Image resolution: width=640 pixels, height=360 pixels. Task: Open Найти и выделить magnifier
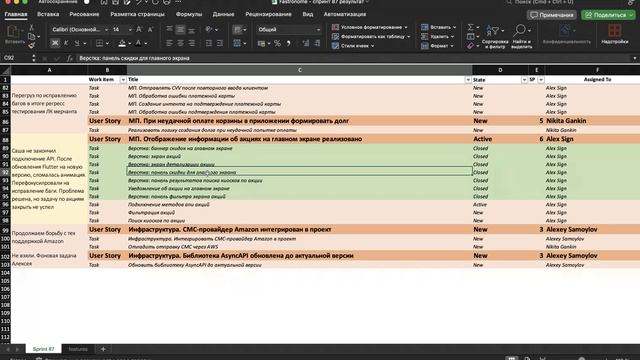521,36
